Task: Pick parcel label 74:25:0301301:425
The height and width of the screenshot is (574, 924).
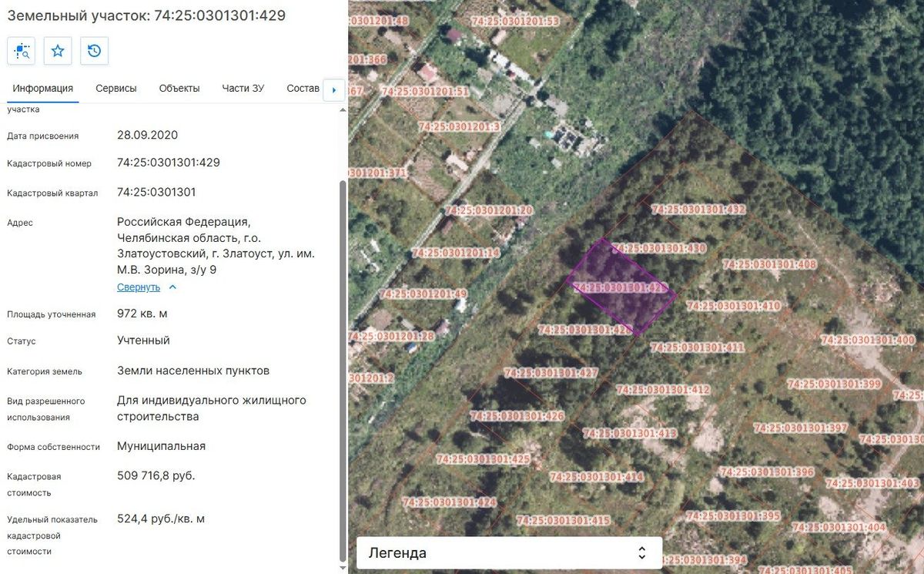Action: pos(483,459)
